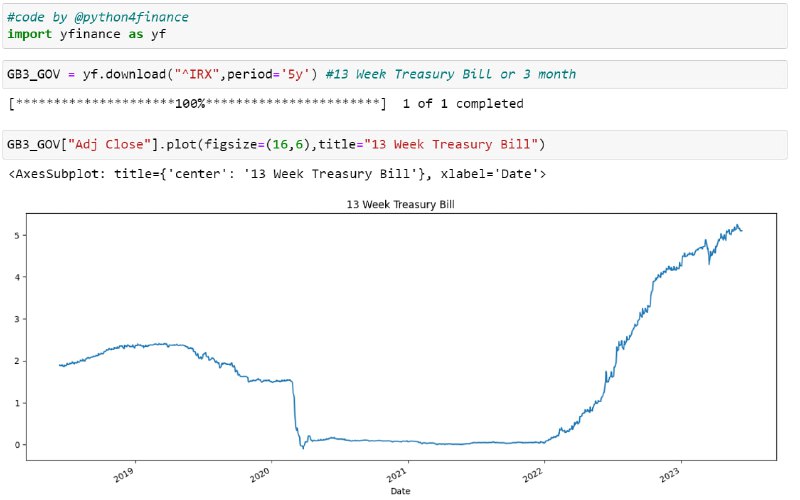Click the yf.download code cell
800x500 pixels.
pos(395,74)
